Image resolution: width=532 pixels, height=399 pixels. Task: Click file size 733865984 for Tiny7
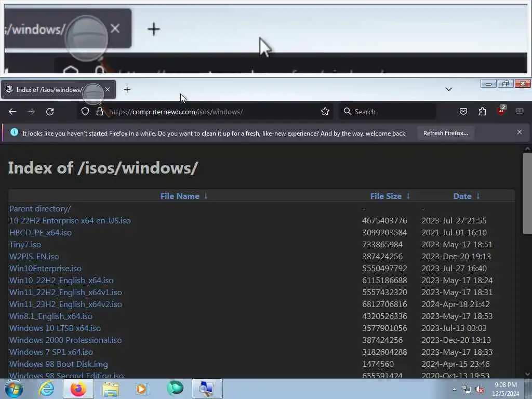[382, 244]
